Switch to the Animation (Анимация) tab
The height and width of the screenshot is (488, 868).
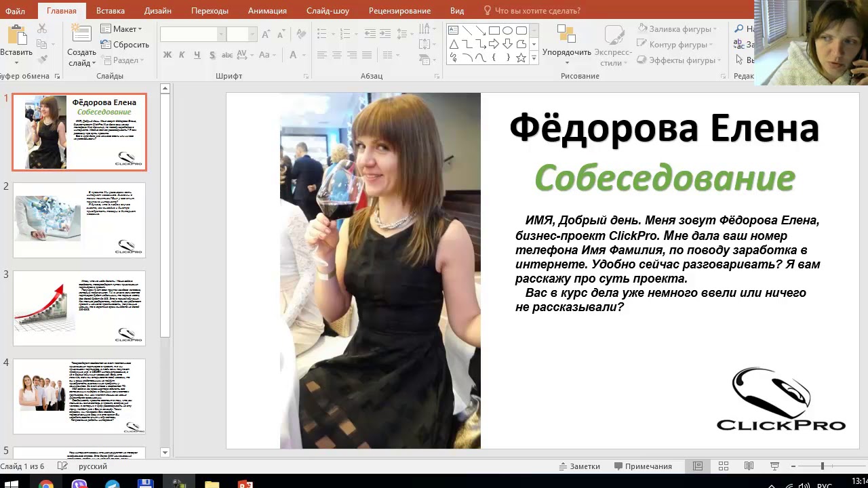coord(267,11)
